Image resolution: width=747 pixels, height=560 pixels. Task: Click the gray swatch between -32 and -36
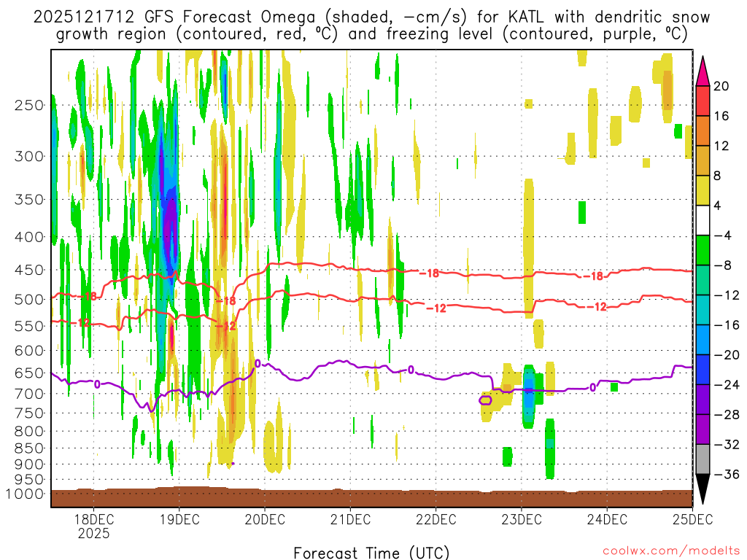pyautogui.click(x=703, y=459)
